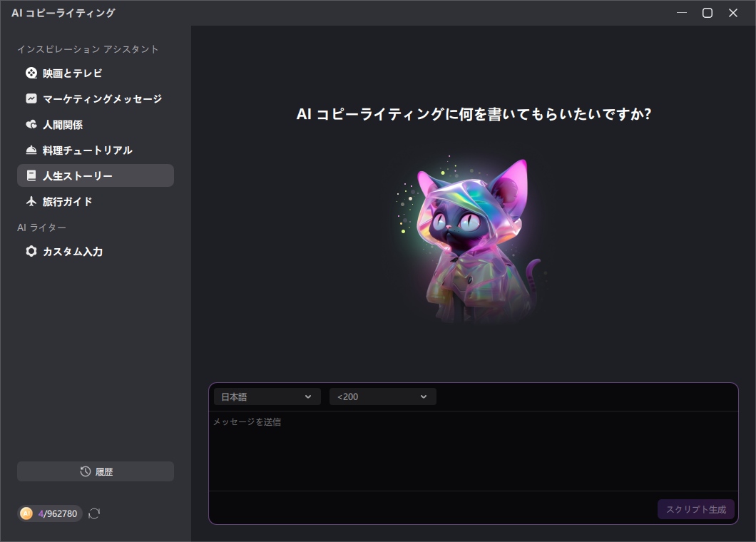
Task: Click the refresh icon next to the credits counter
Action: (93, 513)
